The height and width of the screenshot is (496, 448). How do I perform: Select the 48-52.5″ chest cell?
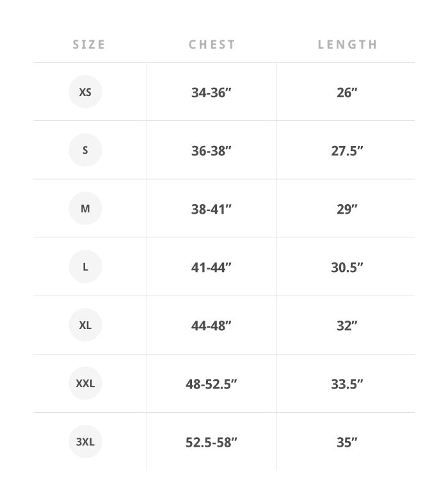tap(211, 384)
